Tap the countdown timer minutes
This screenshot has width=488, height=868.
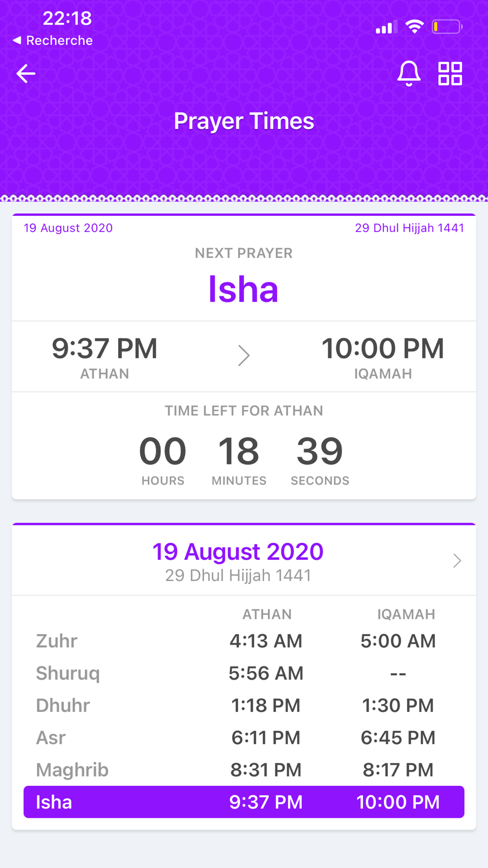coord(239,451)
